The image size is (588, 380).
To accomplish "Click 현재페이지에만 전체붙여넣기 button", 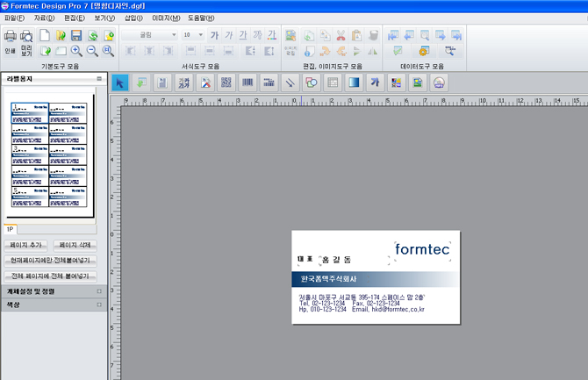I will click(x=50, y=261).
